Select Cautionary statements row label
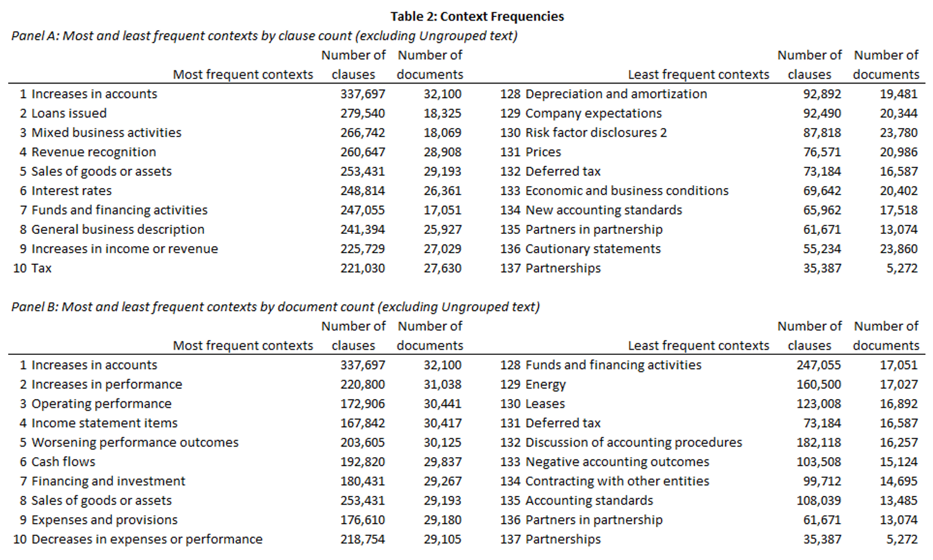 593,249
